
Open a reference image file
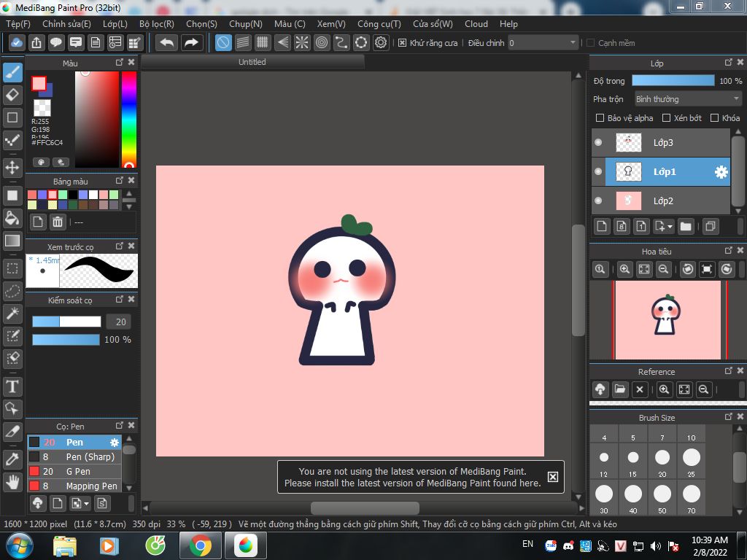[620, 389]
